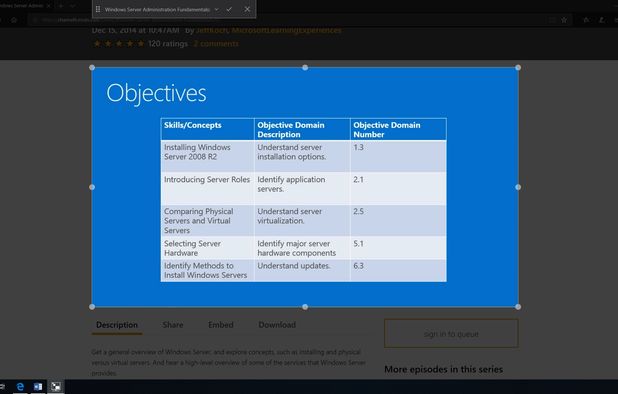This screenshot has height=394, width=618.
Task: Cancel the clipping with the X icon
Action: pyautogui.click(x=247, y=9)
